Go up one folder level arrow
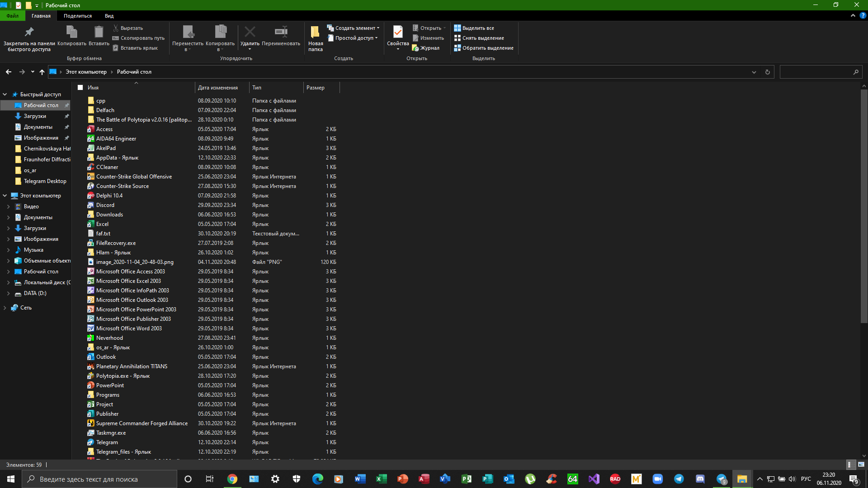The height and width of the screenshot is (488, 868). point(42,72)
